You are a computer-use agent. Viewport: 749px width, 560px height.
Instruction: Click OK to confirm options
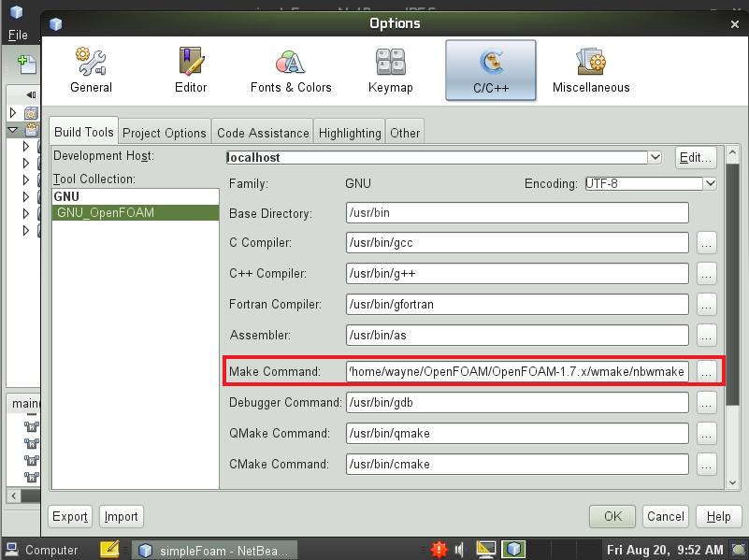point(612,516)
